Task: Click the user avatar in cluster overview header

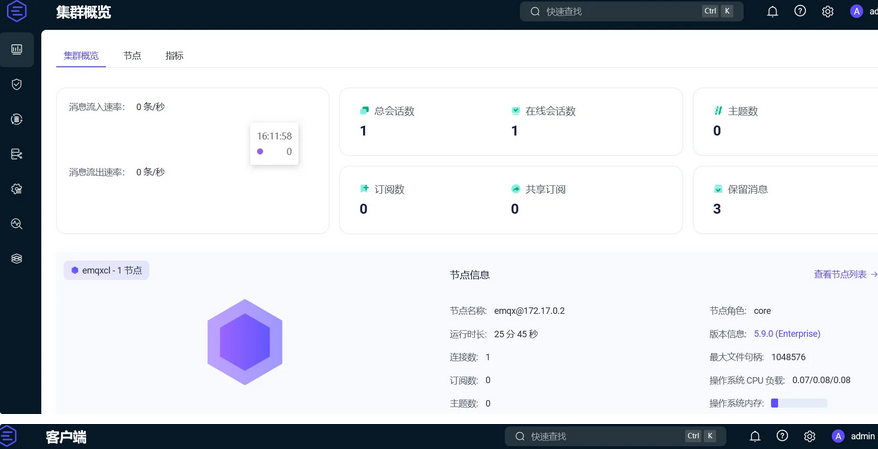Action: coord(856,11)
